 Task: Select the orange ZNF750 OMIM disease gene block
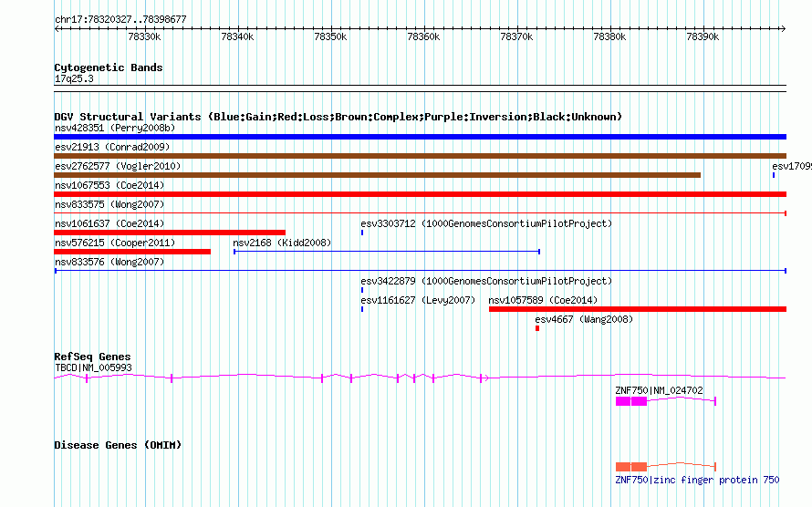coord(630,467)
